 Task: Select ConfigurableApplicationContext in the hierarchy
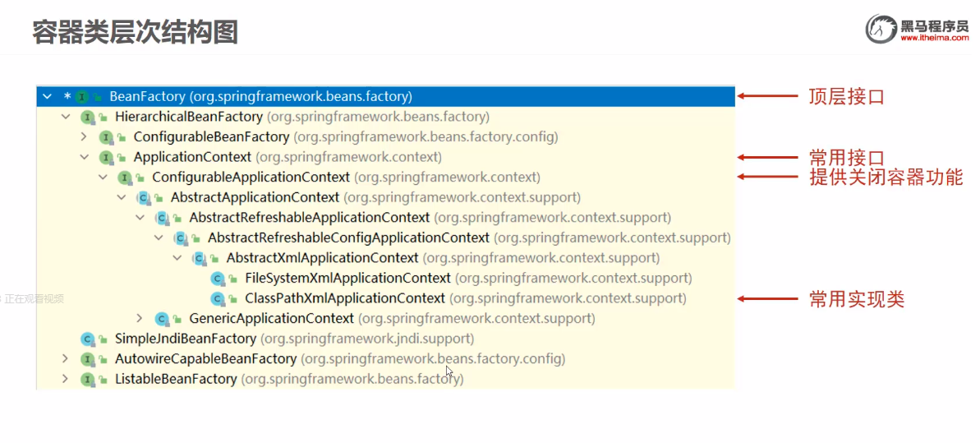tap(251, 178)
